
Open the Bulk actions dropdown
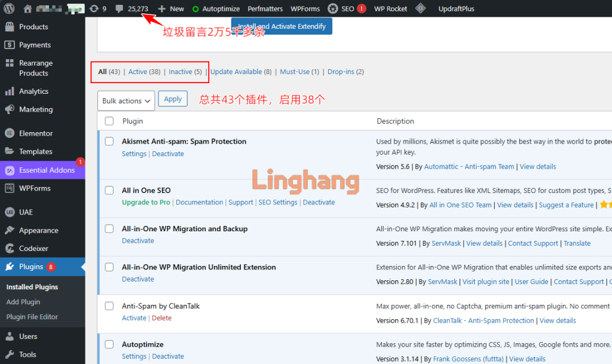pos(126,100)
